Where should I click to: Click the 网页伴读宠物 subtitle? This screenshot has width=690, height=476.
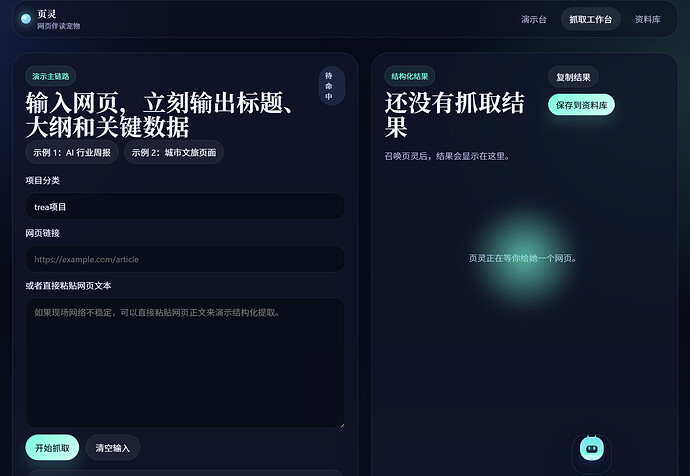pos(59,26)
